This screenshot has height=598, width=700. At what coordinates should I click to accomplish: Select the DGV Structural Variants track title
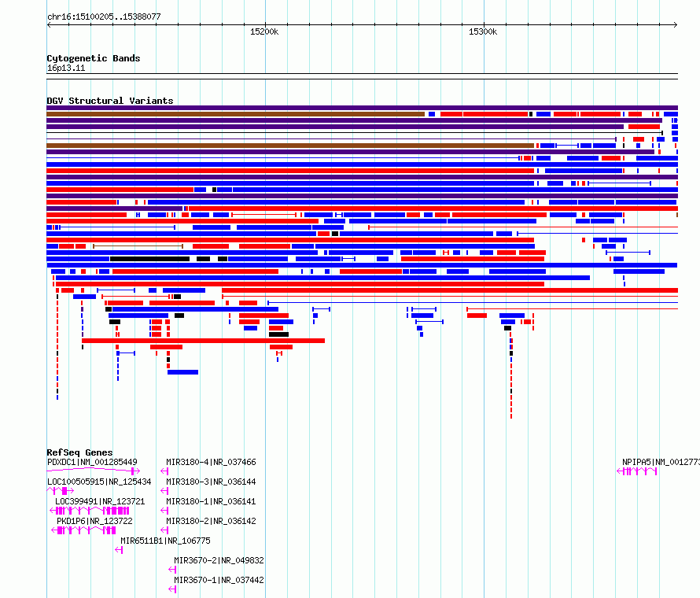click(x=110, y=101)
